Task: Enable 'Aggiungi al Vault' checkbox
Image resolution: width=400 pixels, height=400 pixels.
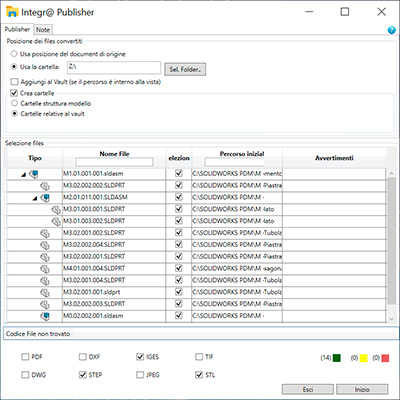Action: click(14, 82)
